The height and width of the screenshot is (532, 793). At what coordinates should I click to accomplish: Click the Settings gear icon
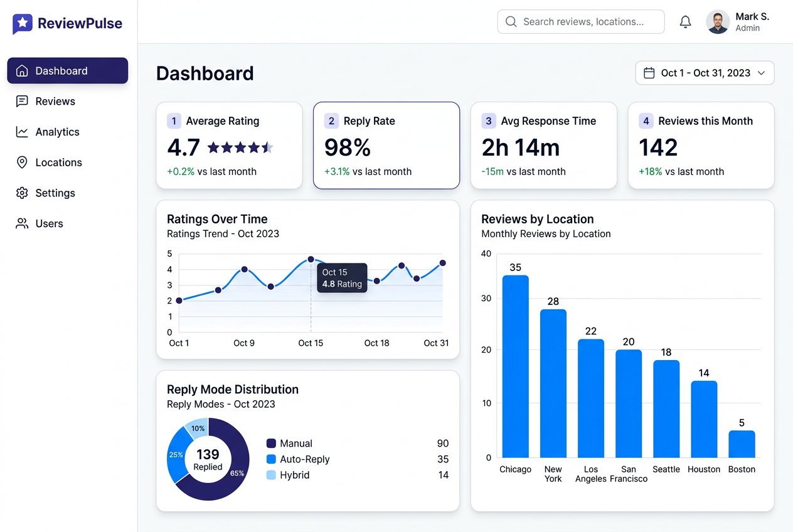click(x=22, y=193)
